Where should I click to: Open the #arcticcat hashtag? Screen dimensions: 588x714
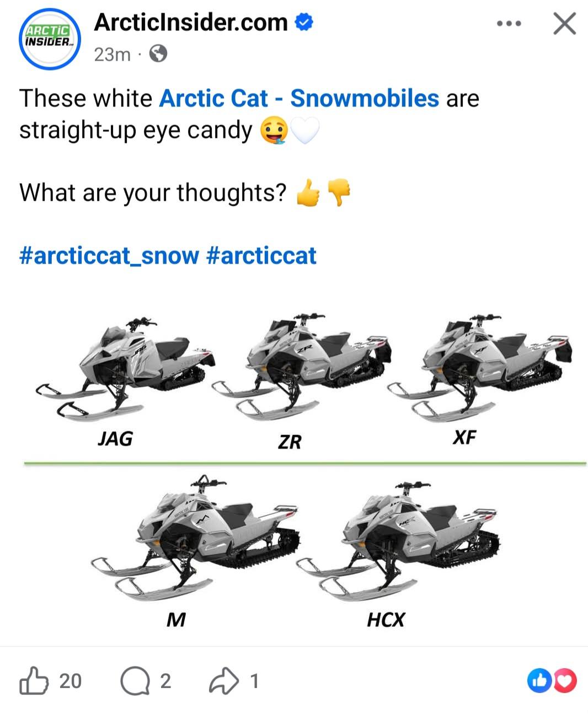pyautogui.click(x=261, y=256)
